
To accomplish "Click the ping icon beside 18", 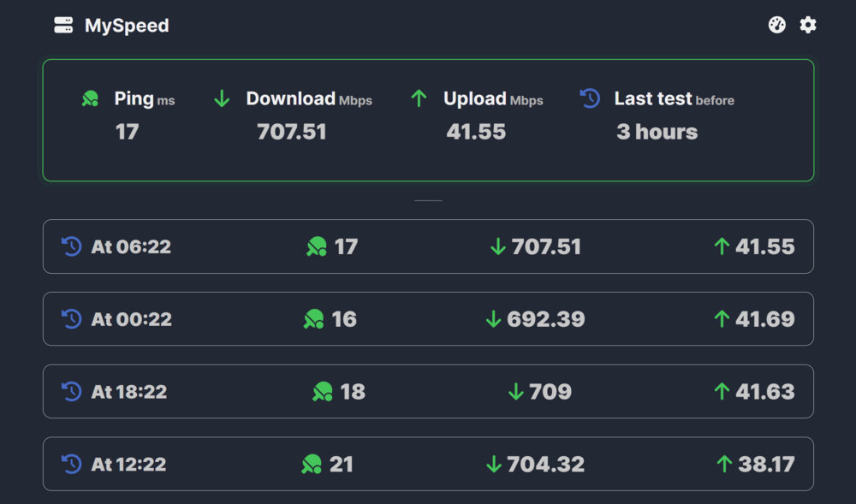I will tap(323, 392).
